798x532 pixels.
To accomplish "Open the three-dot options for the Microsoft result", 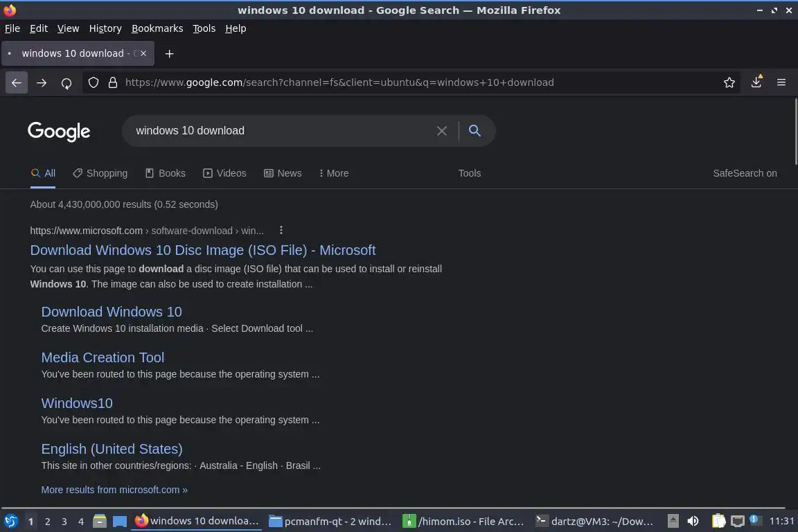I will 281,231.
